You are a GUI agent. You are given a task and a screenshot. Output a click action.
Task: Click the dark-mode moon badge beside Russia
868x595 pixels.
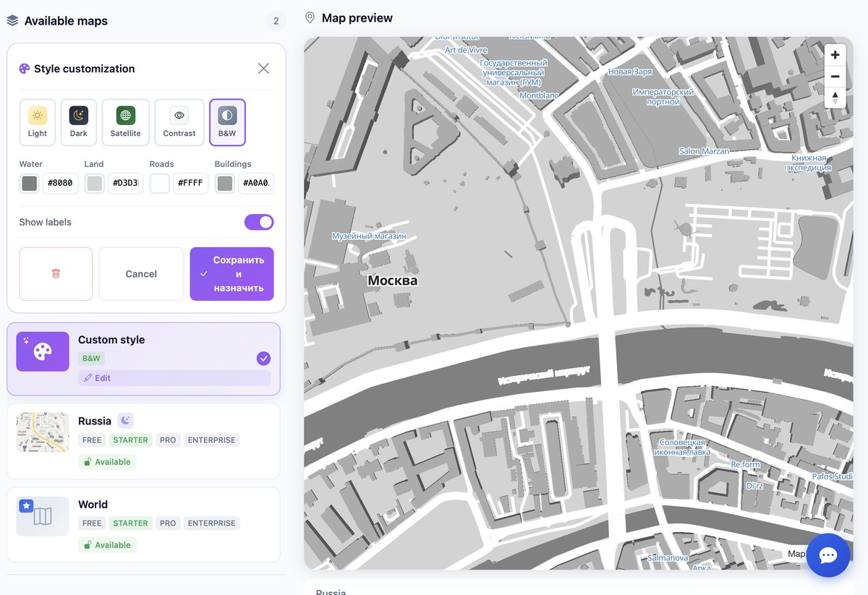125,421
